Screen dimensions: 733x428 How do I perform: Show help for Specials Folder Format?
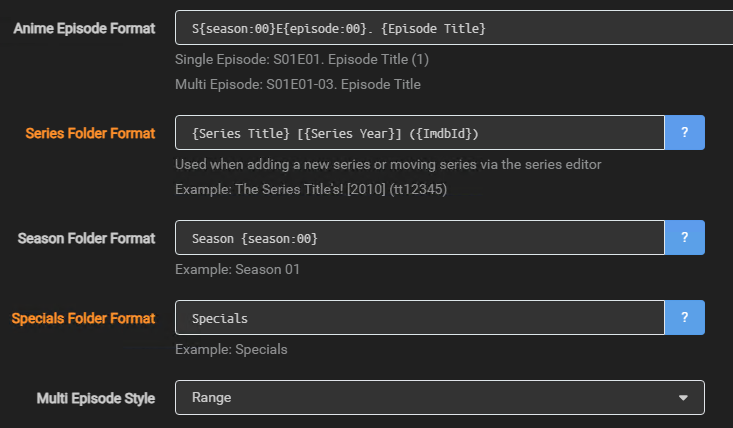[x=685, y=317]
